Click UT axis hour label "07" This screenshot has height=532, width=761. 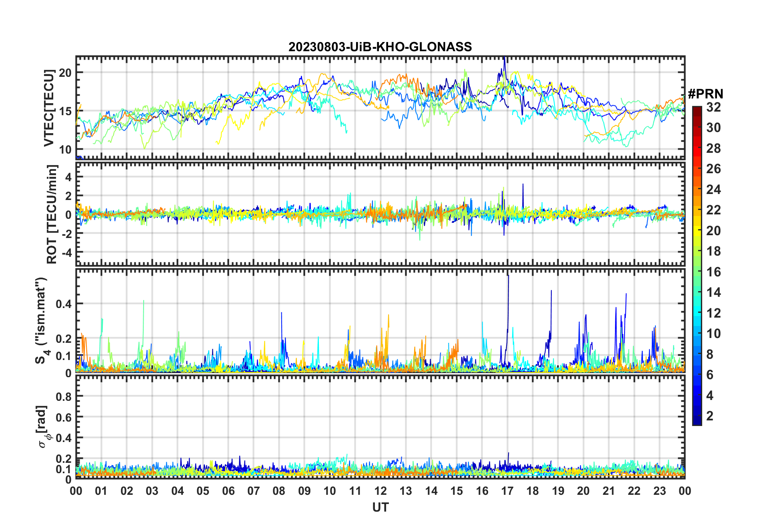[x=254, y=491]
